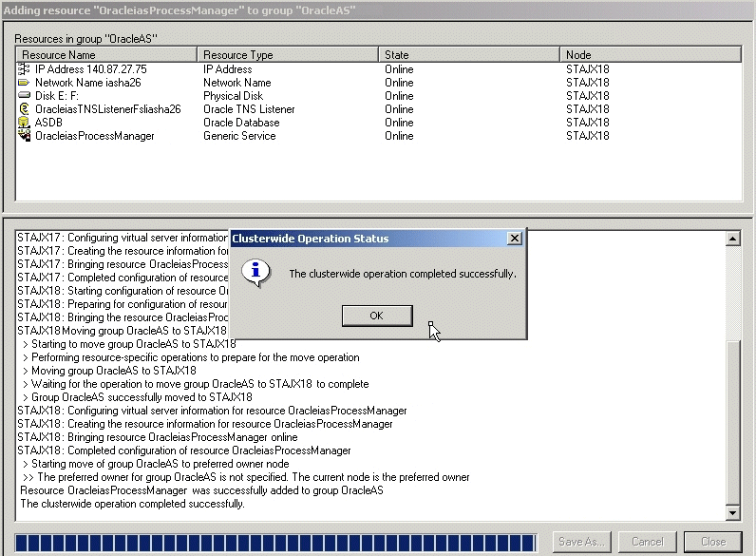Viewport: 756px width, 556px height.
Task: Select the row text Network Name iasha26
Action: 88,83
